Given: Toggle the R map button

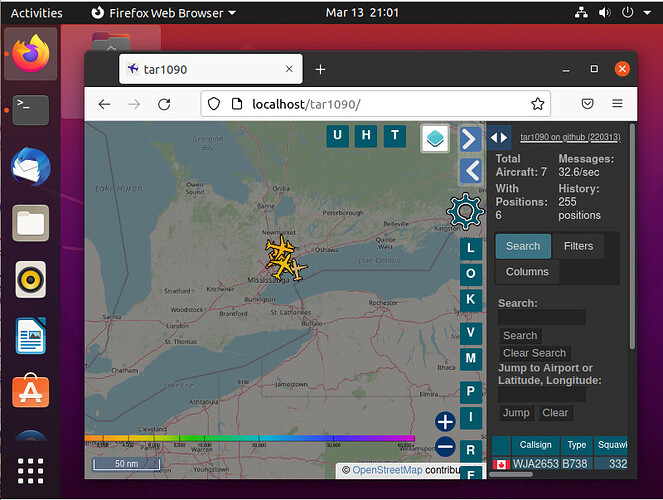Looking at the screenshot, I should 471,451.
